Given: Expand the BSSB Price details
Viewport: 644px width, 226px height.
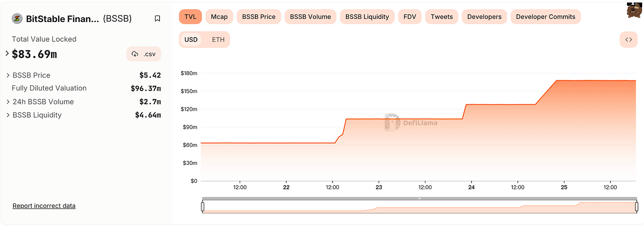Looking at the screenshot, I should click(x=8, y=75).
